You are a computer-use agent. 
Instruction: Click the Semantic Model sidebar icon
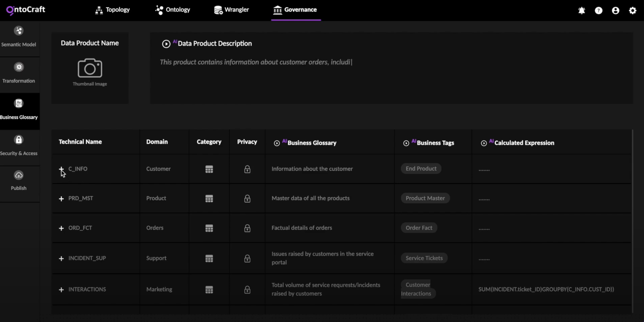pyautogui.click(x=19, y=31)
